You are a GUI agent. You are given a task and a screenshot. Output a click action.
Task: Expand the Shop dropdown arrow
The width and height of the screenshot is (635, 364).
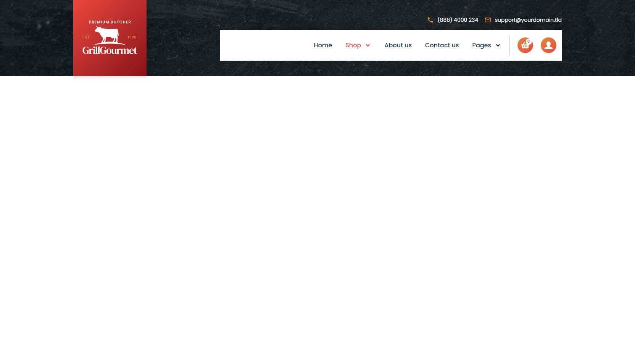[x=368, y=45]
